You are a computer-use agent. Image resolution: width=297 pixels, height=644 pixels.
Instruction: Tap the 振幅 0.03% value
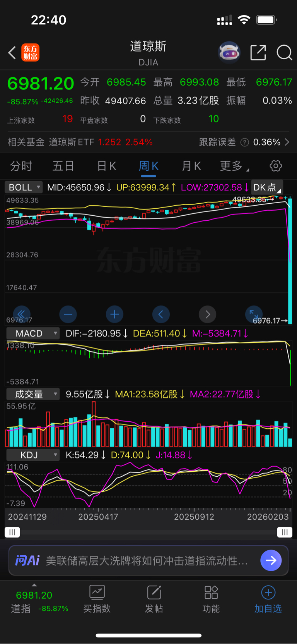pos(277,101)
